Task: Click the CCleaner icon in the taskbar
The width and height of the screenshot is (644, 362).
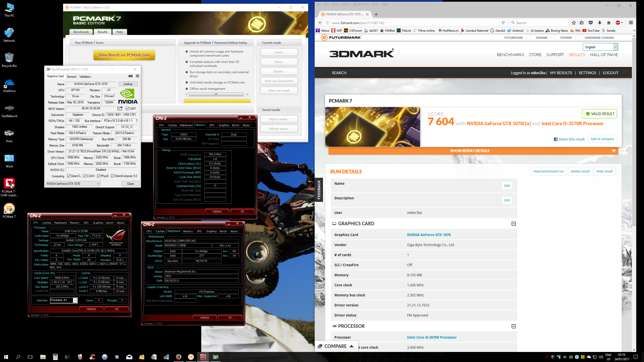Action: click(92, 357)
